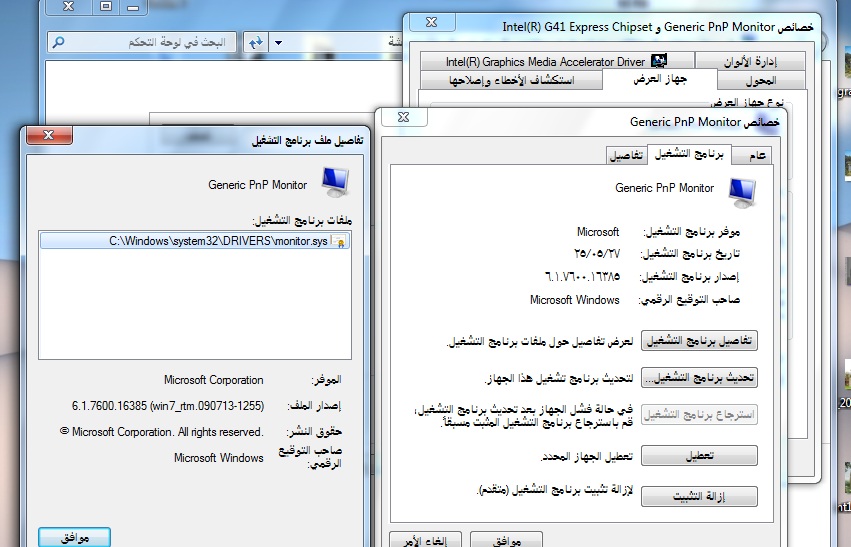This screenshot has width=851, height=547.
Task: Select the monitor.sys driver file row
Action: [x=195, y=241]
